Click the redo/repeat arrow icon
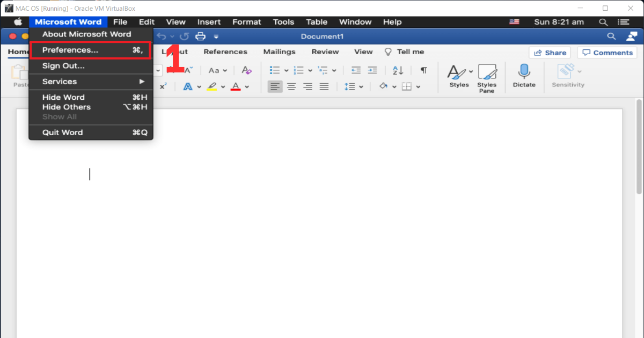 coord(184,36)
